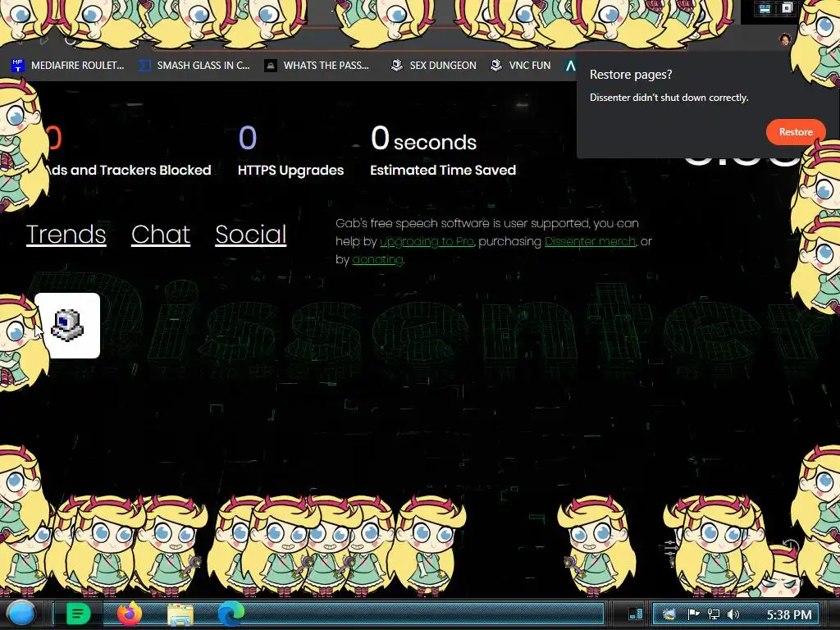
Task: Launch Microsoft Edge from the taskbar
Action: [231, 614]
